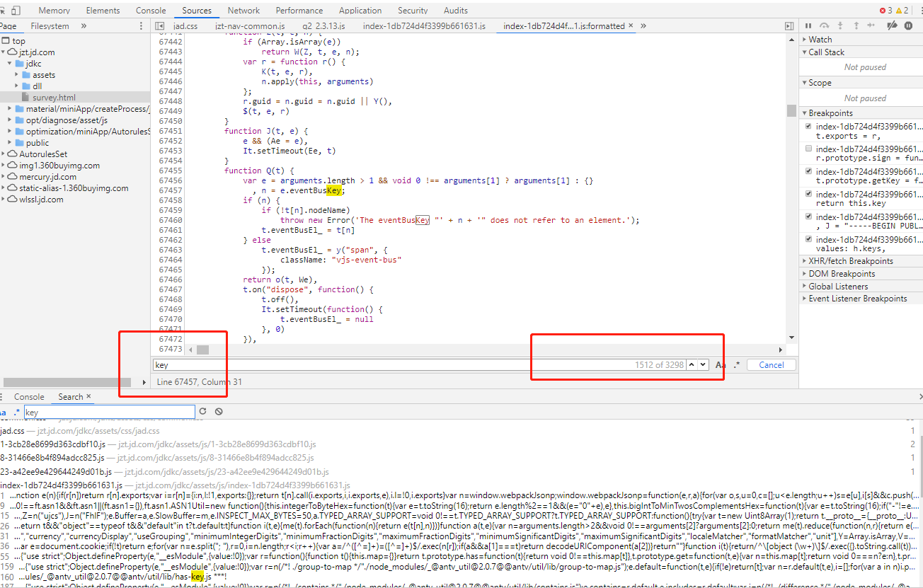The width and height of the screenshot is (923, 588).
Task: Deactivate all breakpoints
Action: 892,25
